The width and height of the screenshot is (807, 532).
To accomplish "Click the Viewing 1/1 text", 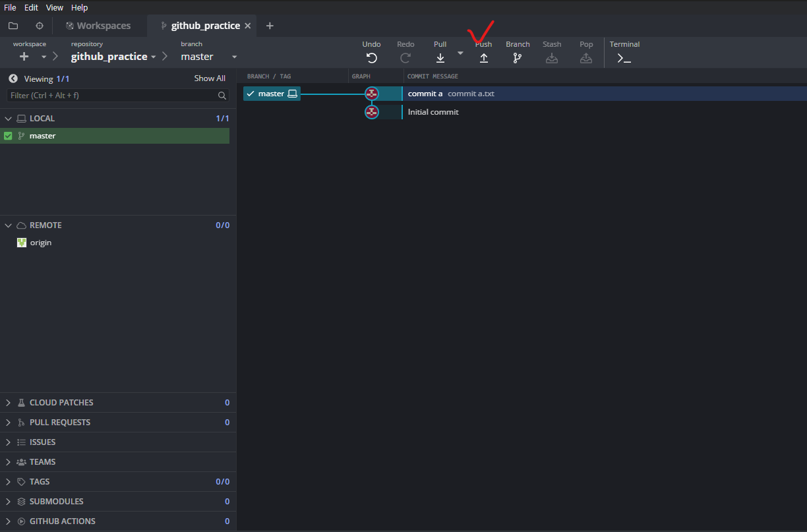I will coord(47,78).
